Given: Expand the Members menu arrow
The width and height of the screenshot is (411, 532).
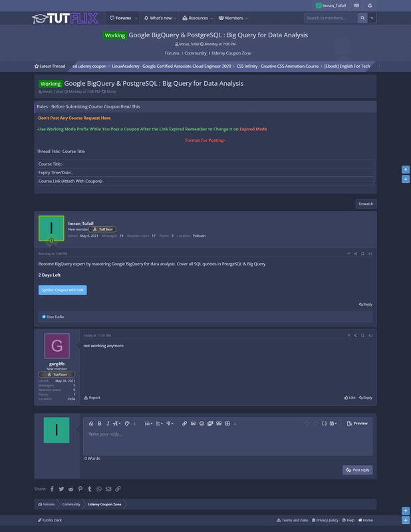Looking at the screenshot, I should click(246, 19).
